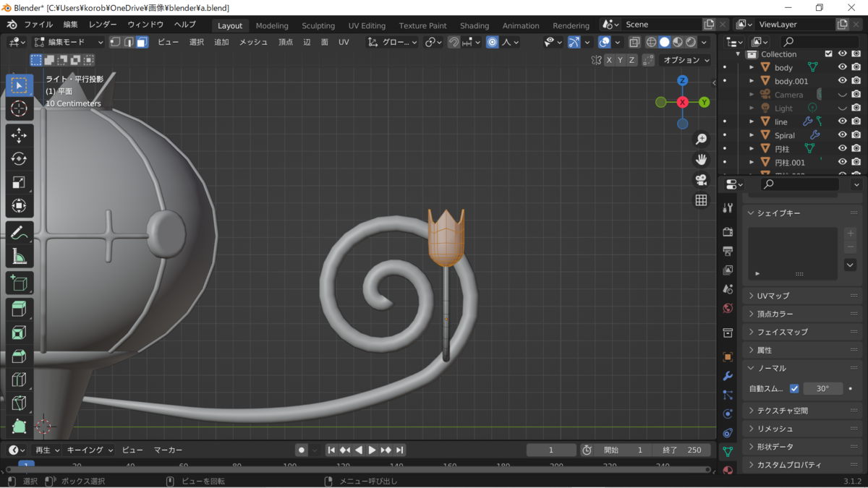
Task: Toggle proportional editing
Action: tap(493, 42)
